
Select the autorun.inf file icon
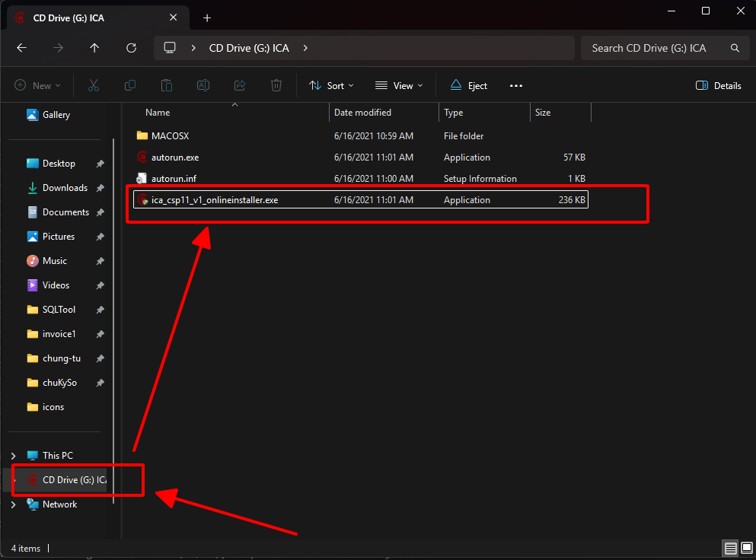tap(142, 178)
